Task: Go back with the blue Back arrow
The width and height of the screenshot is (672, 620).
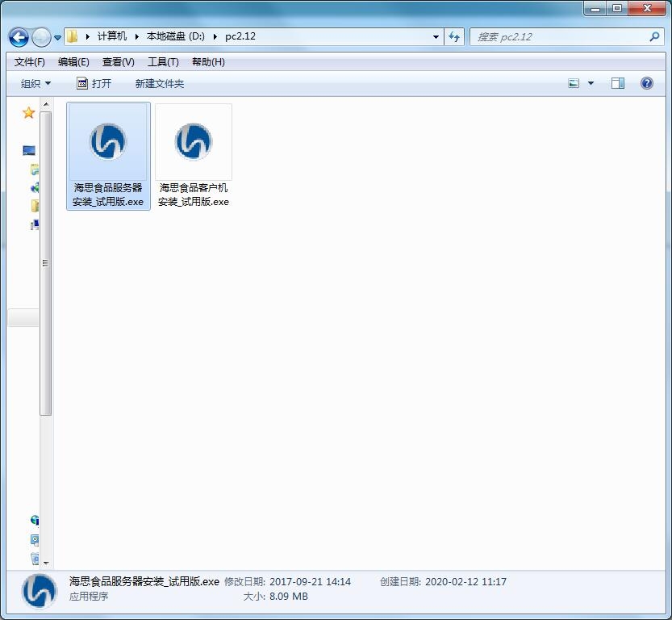Action: point(19,37)
